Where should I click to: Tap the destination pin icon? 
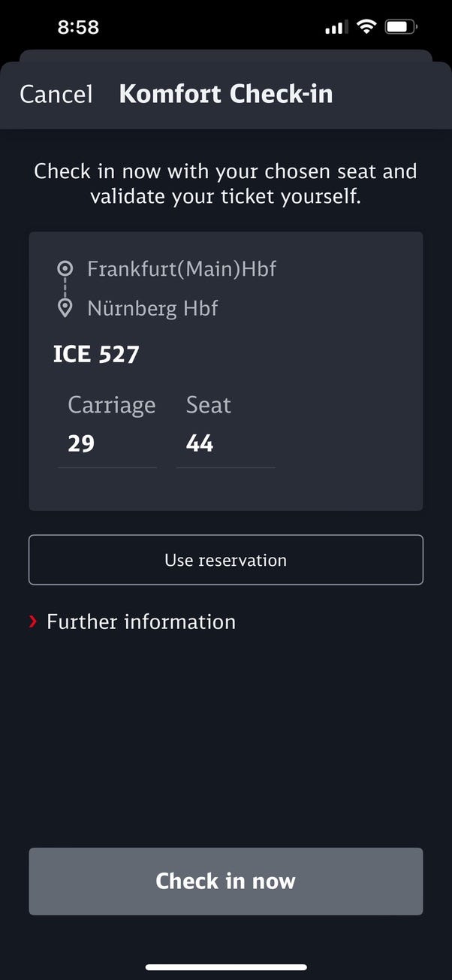point(65,308)
